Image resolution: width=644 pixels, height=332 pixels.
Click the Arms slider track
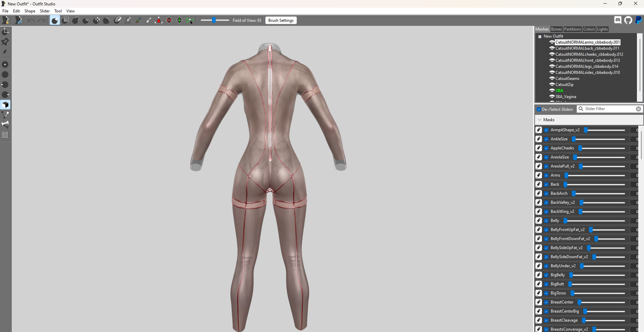click(x=595, y=176)
